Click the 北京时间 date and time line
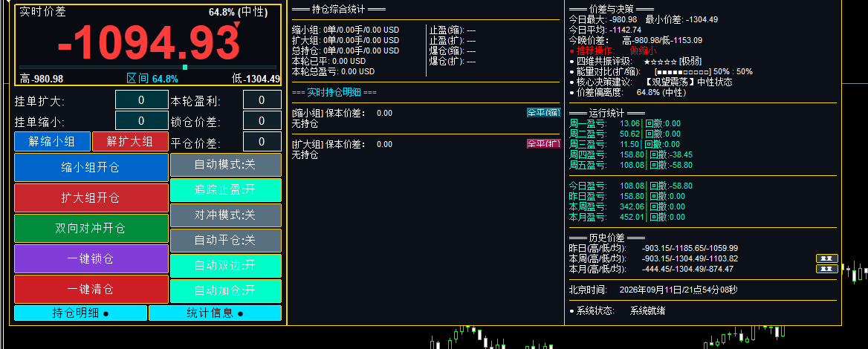Image resolution: width=868 pixels, height=349 pixels. tap(653, 290)
